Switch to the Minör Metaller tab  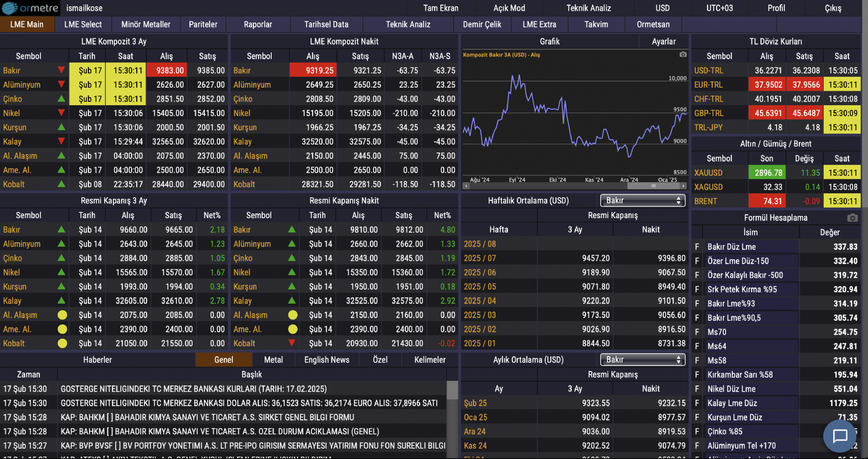pyautogui.click(x=146, y=24)
